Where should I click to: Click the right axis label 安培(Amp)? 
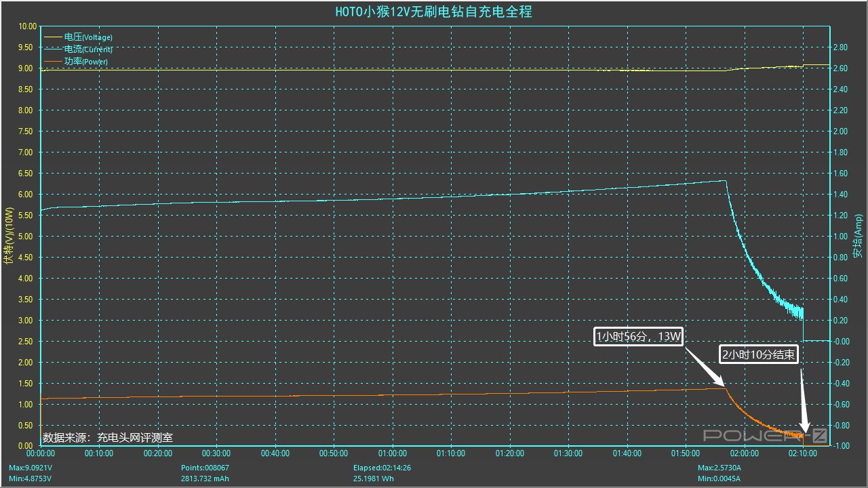click(859, 237)
